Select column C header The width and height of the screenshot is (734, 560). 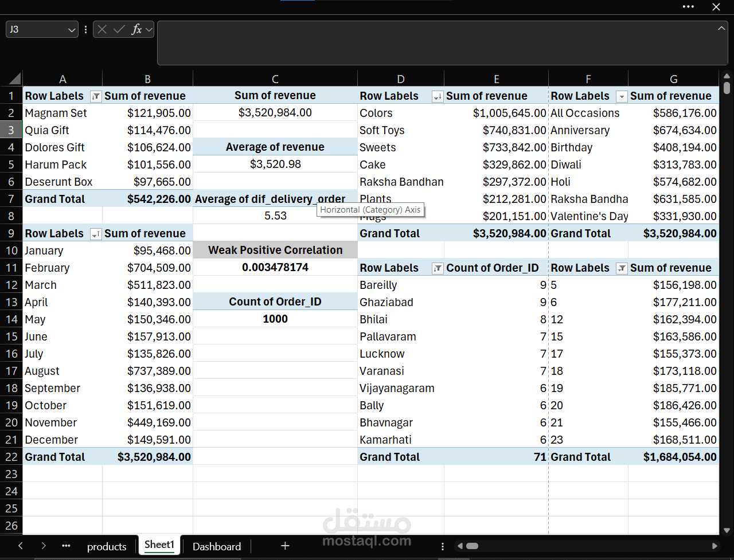point(275,79)
